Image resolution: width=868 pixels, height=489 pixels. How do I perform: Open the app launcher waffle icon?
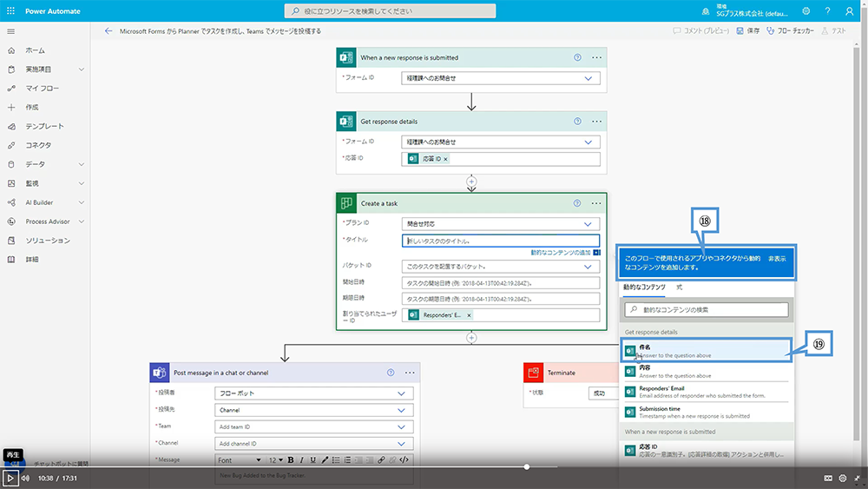click(10, 10)
